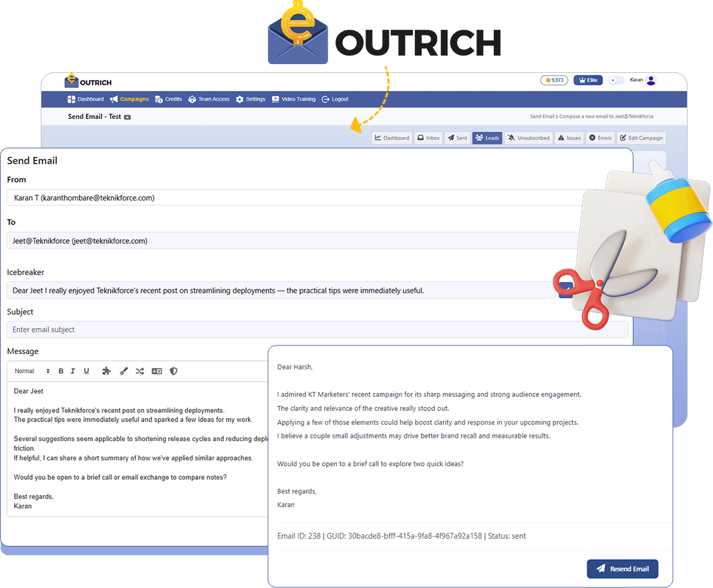Click the Edit Campaign button
Image resolution: width=713 pixels, height=588 pixels.
(x=641, y=138)
